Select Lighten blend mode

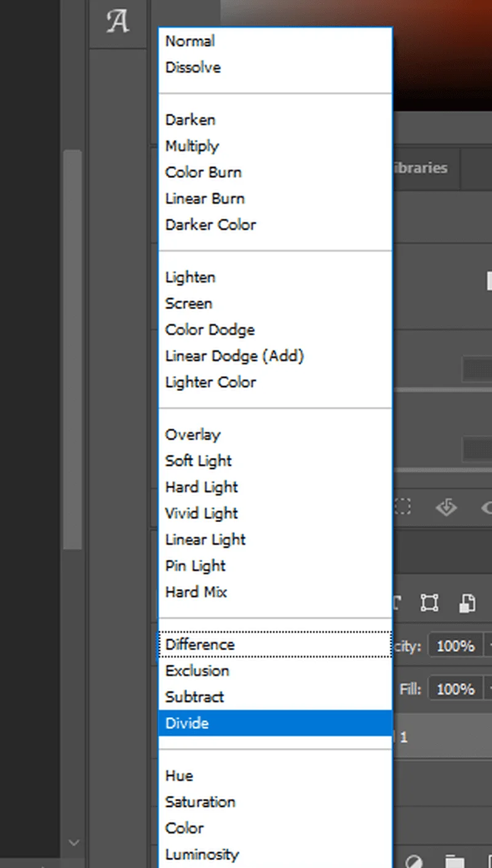[275, 278]
